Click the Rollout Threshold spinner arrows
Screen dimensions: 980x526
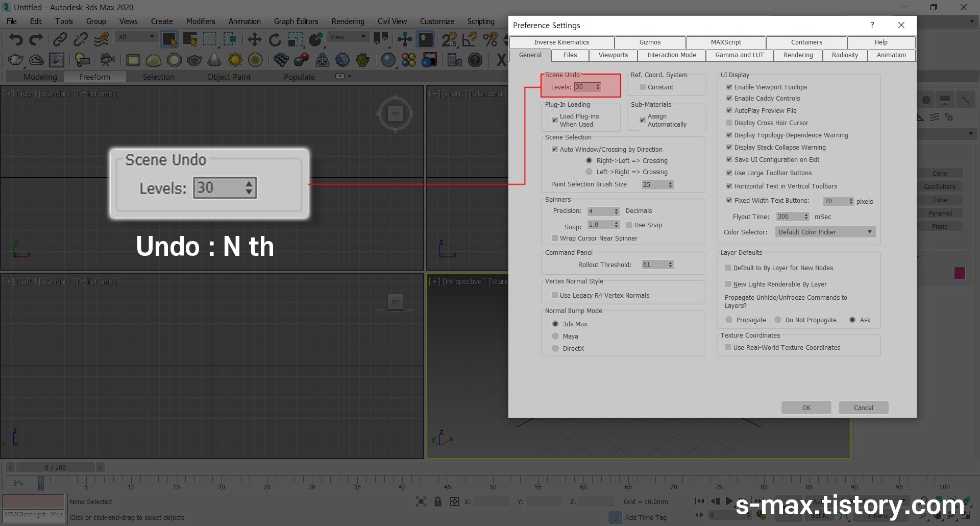pos(671,265)
